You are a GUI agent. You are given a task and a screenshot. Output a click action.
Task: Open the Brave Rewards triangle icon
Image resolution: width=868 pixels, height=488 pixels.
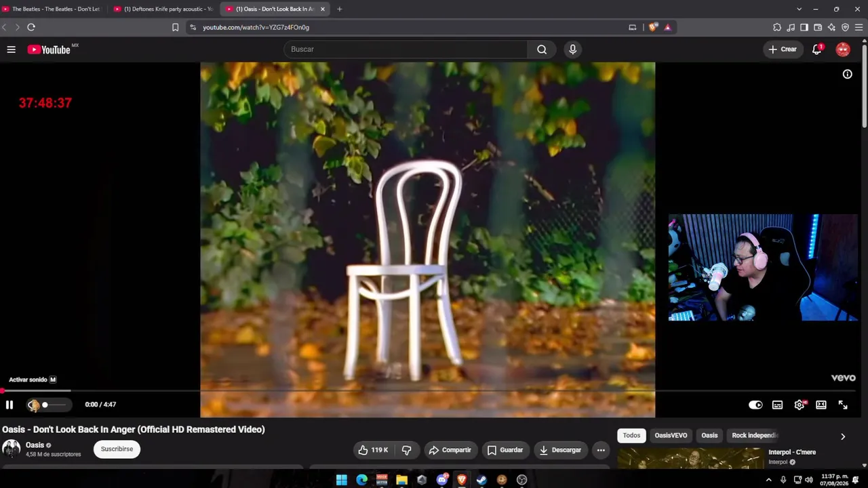pyautogui.click(x=668, y=27)
